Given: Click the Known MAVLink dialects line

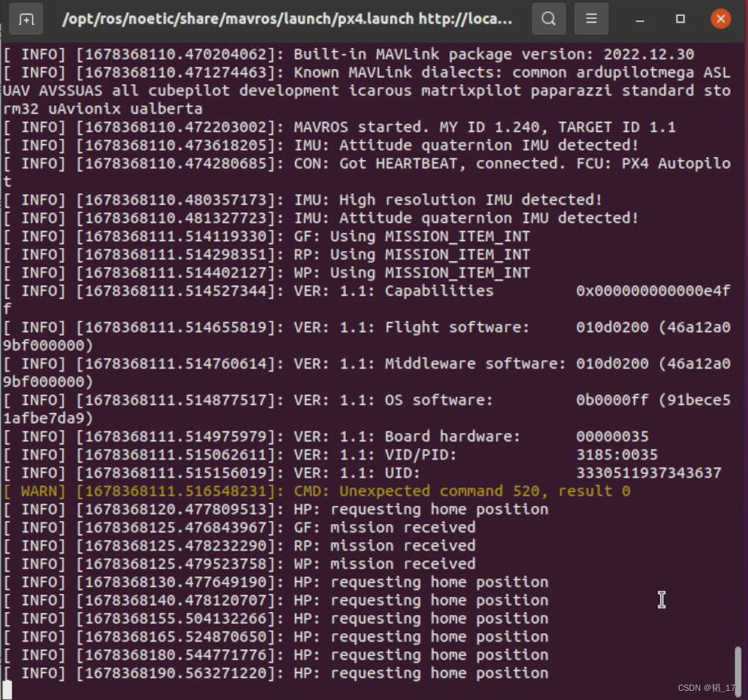Looking at the screenshot, I should coord(366,90).
